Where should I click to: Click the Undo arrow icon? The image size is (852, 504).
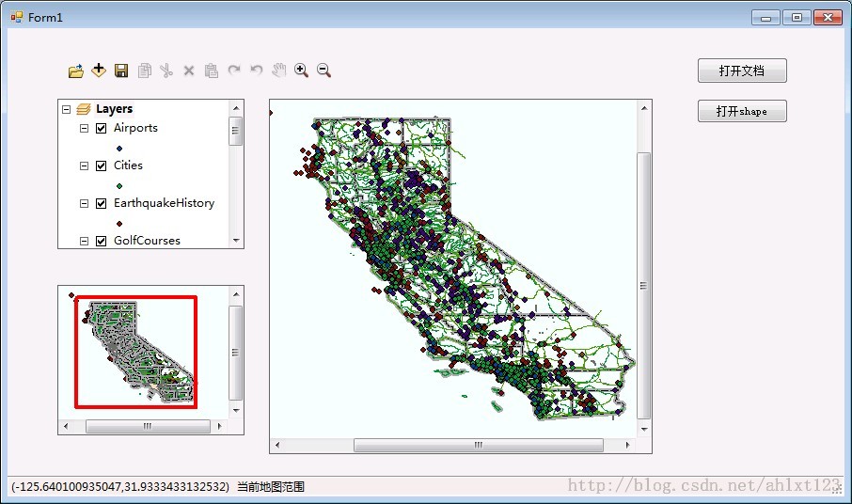tap(257, 71)
